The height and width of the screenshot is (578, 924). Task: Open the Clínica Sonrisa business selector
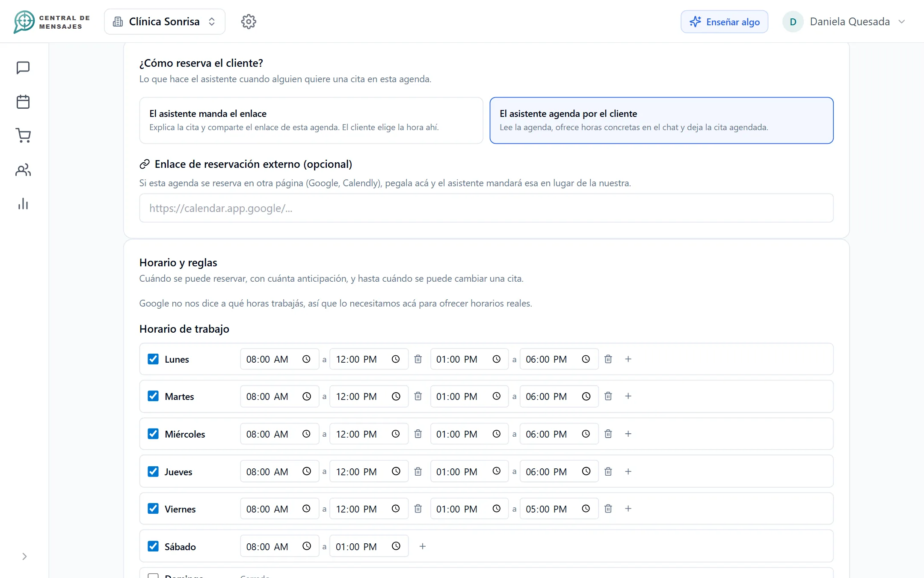pyautogui.click(x=165, y=21)
